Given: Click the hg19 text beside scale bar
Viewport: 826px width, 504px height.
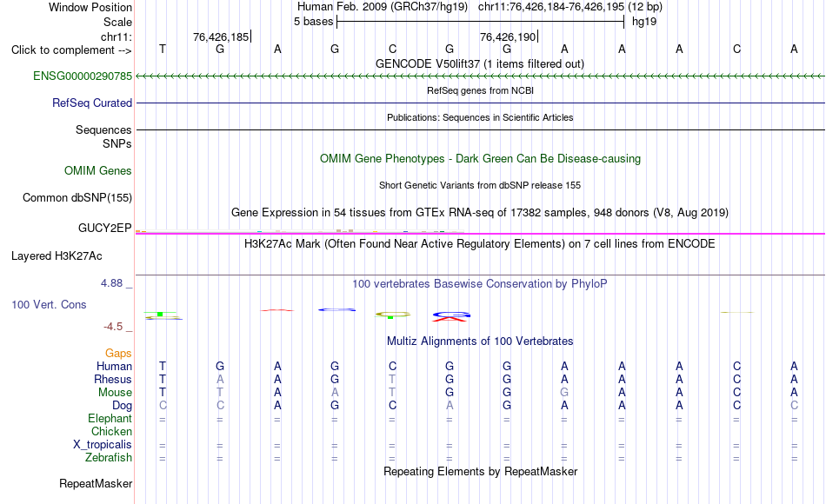Looking at the screenshot, I should coord(644,22).
